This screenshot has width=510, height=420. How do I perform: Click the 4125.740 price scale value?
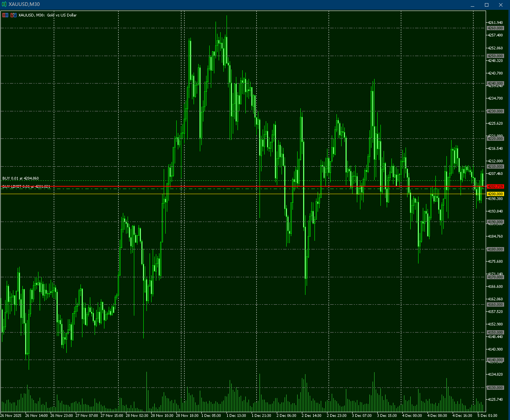tap(495, 400)
